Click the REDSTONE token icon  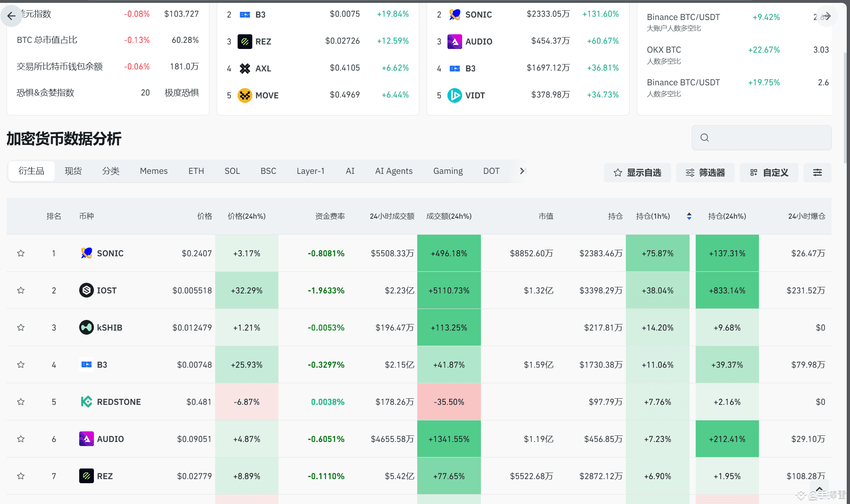[x=86, y=402]
